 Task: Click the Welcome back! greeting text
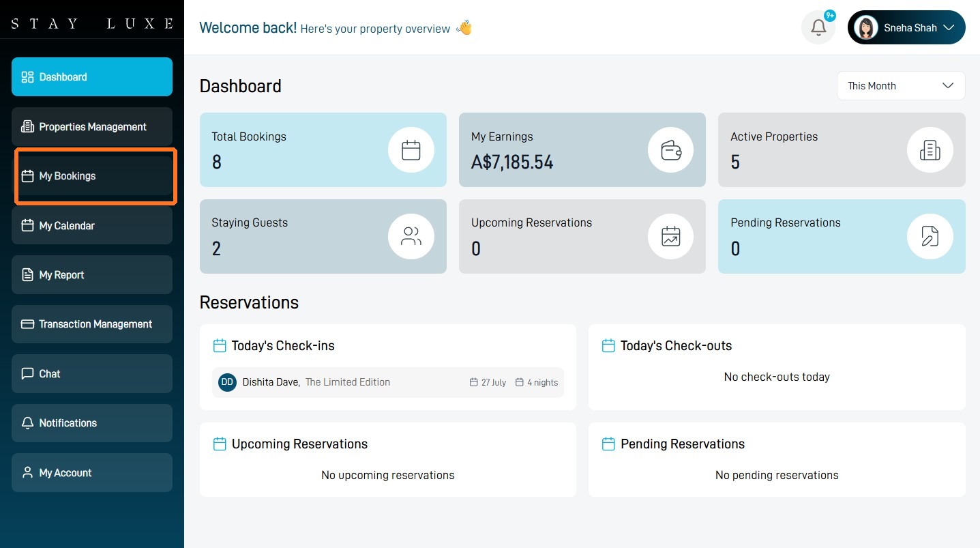(x=248, y=28)
